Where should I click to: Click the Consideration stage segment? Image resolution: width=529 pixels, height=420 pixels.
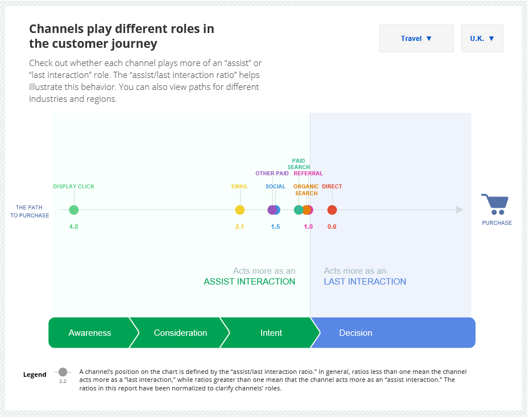tap(180, 333)
